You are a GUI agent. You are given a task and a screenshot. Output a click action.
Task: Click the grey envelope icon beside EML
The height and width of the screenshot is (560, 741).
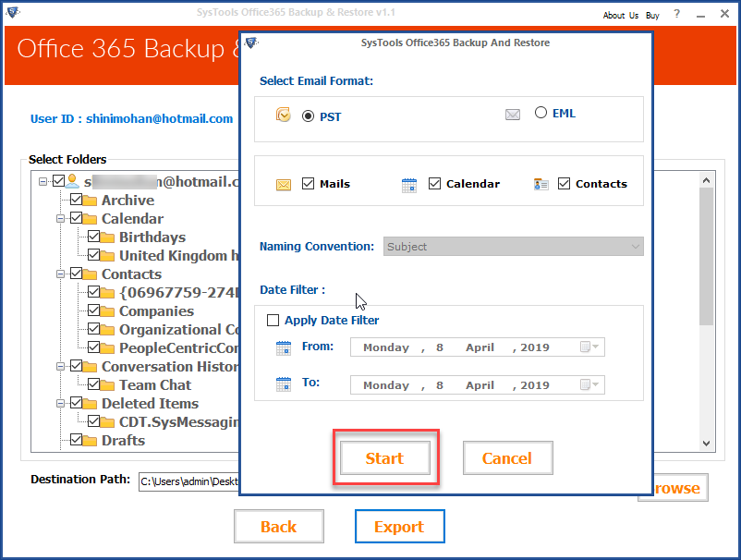point(513,113)
